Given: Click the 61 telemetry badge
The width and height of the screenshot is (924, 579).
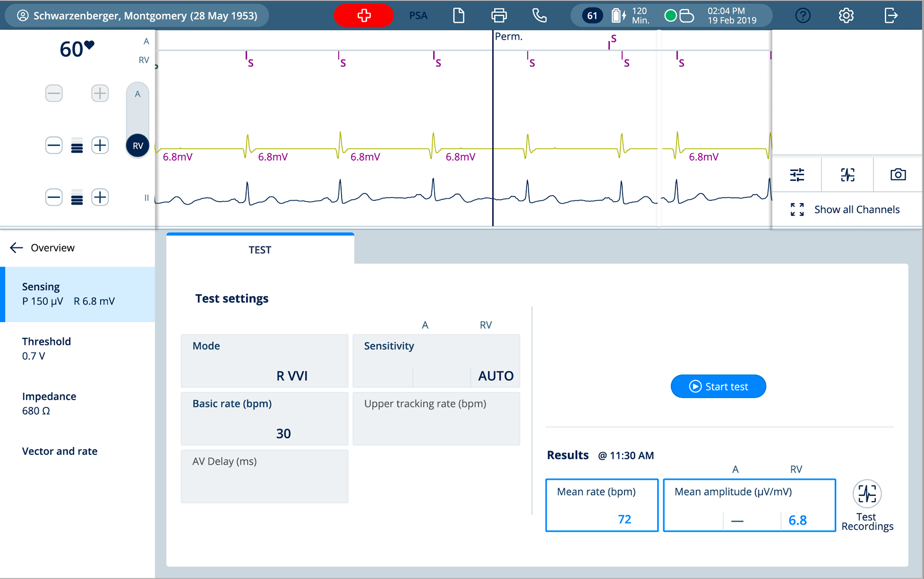Looking at the screenshot, I should 592,16.
